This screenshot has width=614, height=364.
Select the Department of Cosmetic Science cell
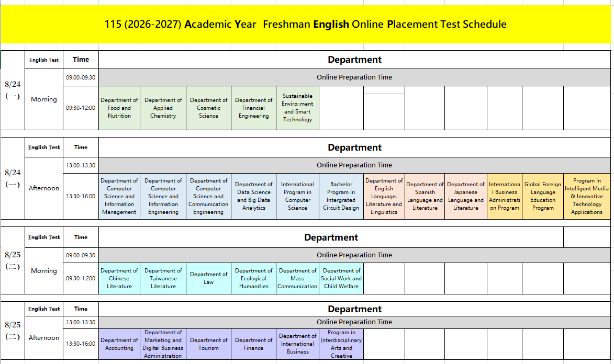[x=208, y=108]
